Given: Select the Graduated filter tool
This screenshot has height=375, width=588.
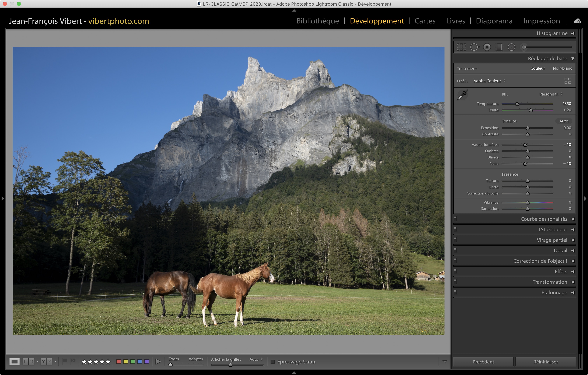Looking at the screenshot, I should (x=499, y=47).
